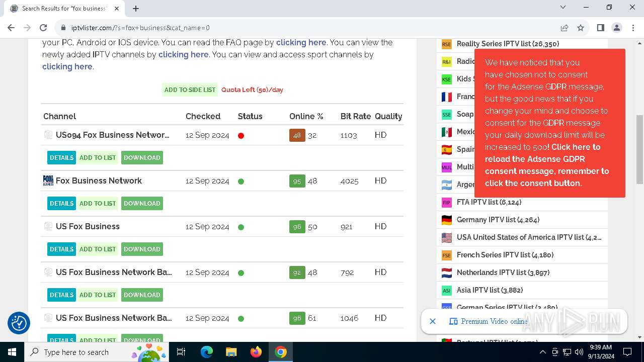Add US094 Fox Business to list
This screenshot has width=644, height=362.
(x=98, y=157)
